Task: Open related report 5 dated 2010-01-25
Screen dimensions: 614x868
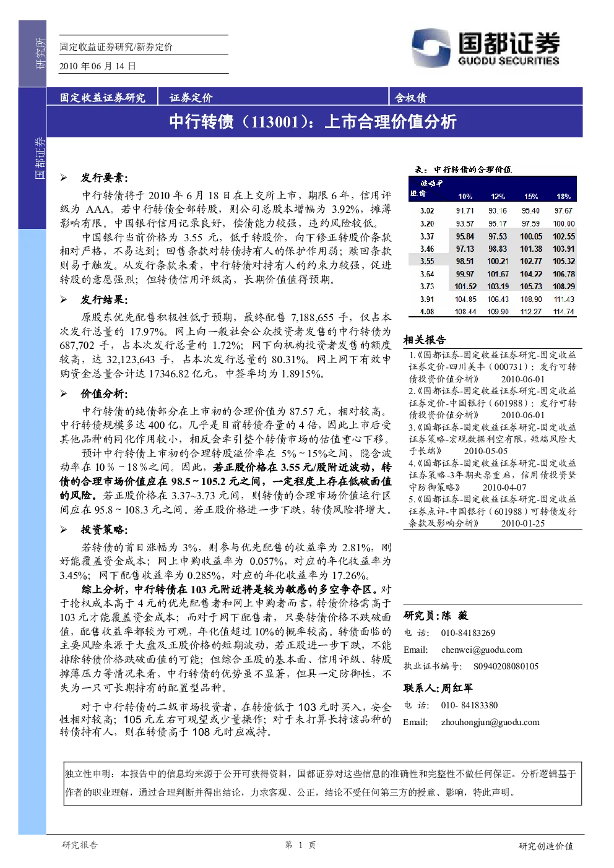Action: (x=493, y=511)
